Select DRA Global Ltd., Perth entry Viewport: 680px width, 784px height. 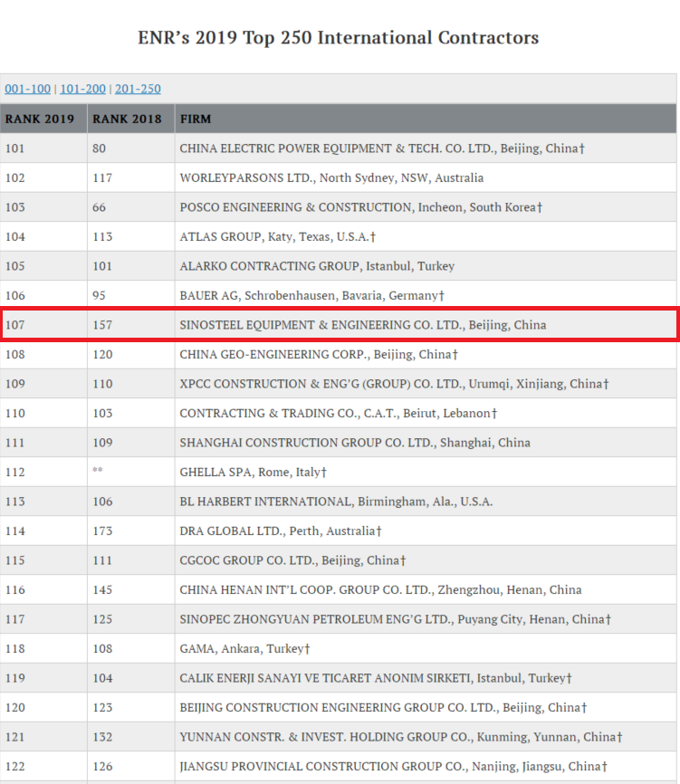[281, 531]
